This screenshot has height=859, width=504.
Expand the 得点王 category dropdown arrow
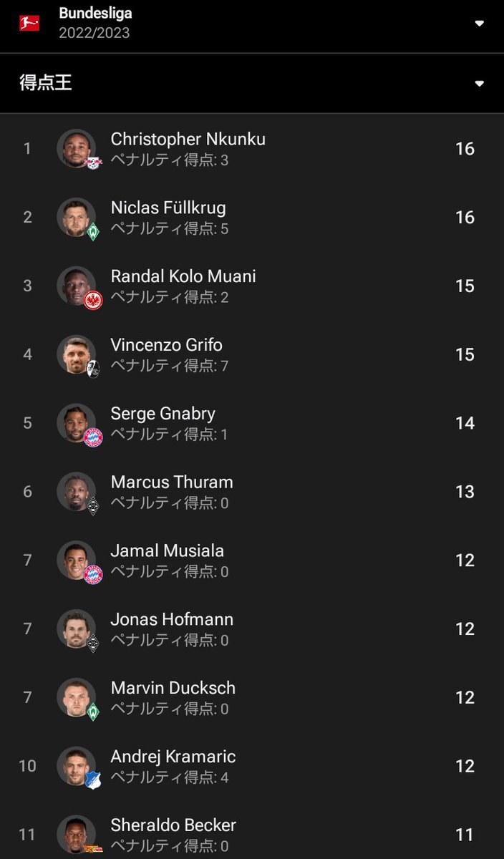click(x=479, y=84)
